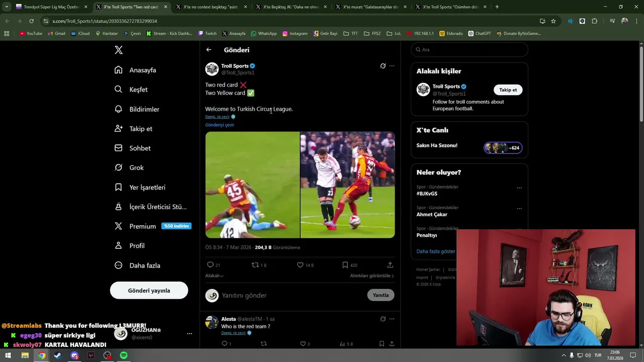Click Gönderiyi çevir link

(219, 125)
